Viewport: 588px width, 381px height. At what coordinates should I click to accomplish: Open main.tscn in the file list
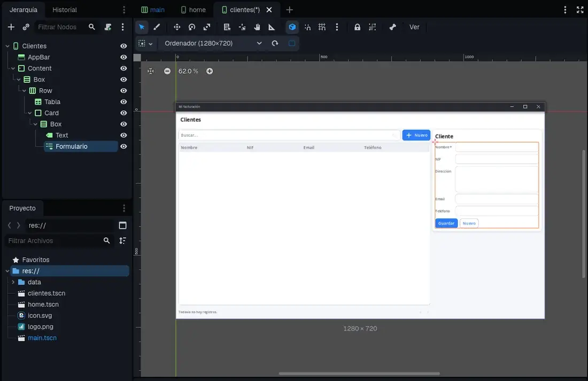tap(42, 338)
